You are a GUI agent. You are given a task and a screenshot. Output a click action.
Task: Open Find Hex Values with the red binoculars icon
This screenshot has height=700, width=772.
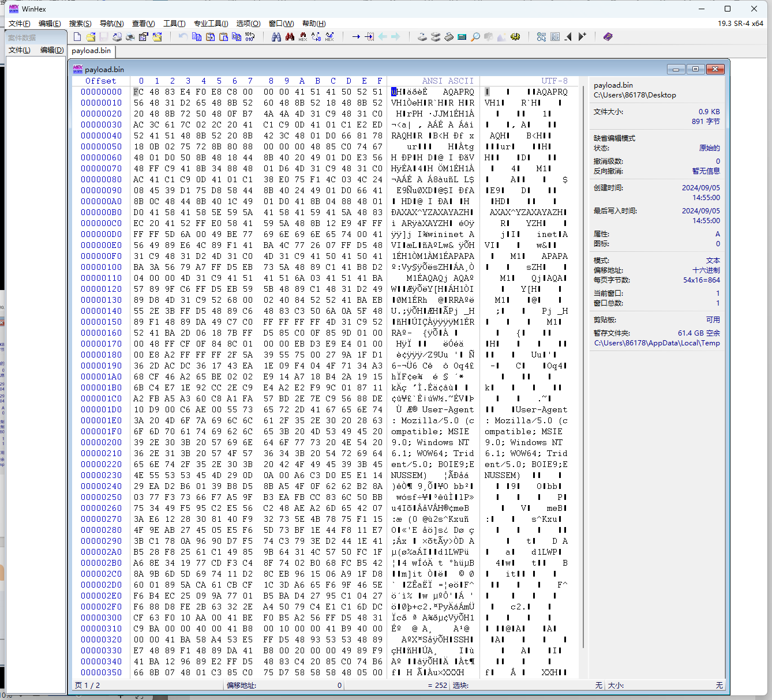pos(290,36)
